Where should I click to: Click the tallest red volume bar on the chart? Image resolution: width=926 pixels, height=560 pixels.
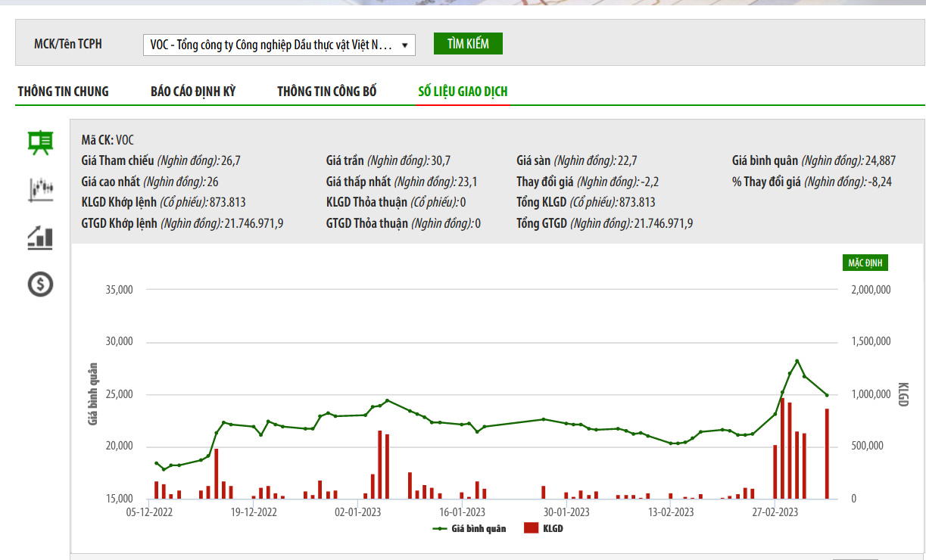tap(782, 448)
